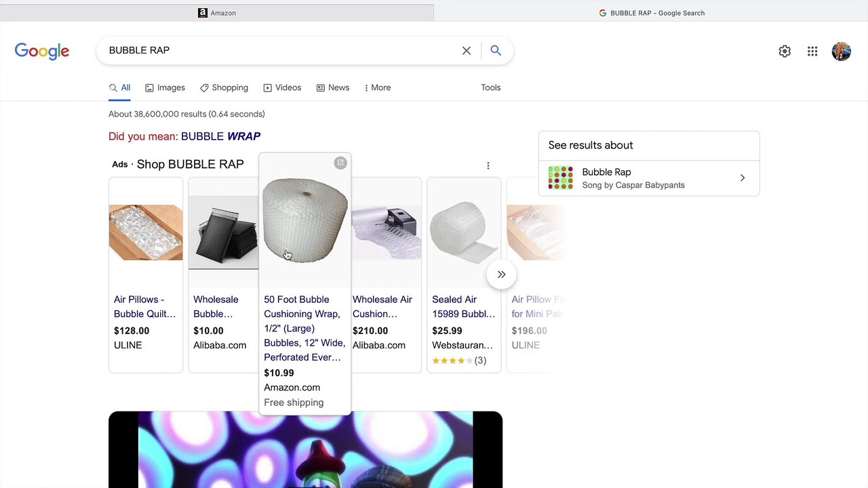
Task: Click the blue magnifier search icon
Action: [496, 51]
